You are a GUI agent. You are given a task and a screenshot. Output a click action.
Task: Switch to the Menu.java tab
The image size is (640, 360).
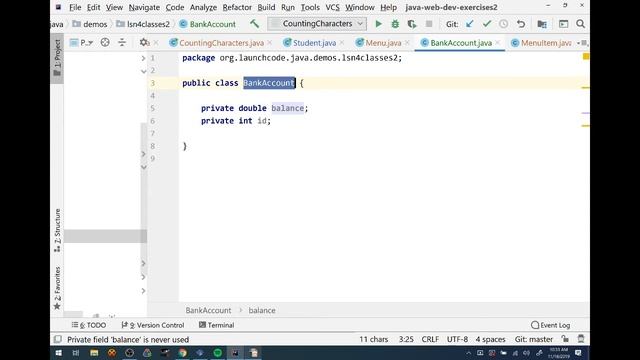(x=383, y=43)
